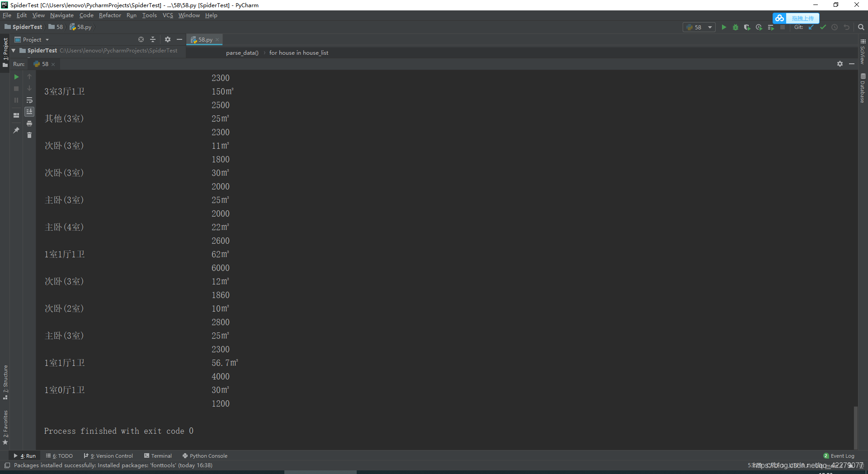Open the Python Console tab
Viewport: 868px width, 474px height.
pos(205,456)
